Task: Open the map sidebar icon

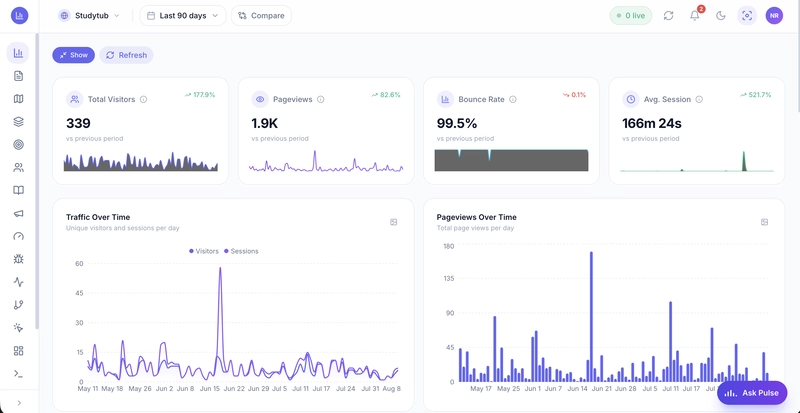Action: (18, 99)
